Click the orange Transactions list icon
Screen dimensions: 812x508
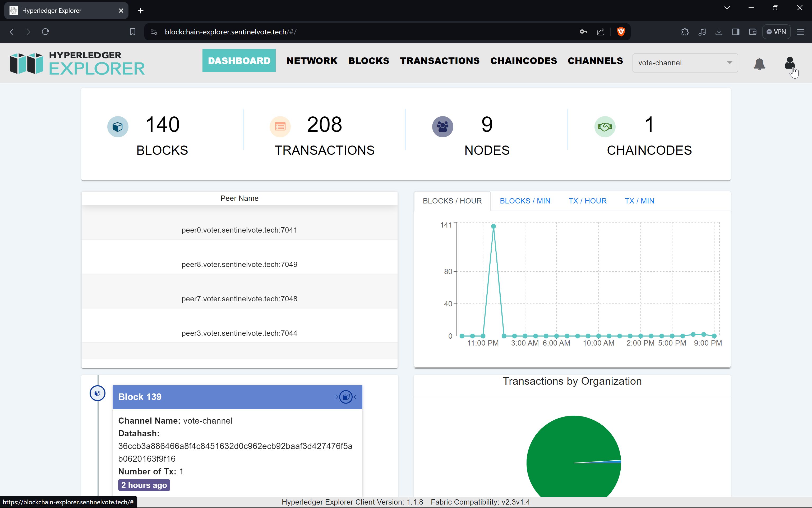280,127
